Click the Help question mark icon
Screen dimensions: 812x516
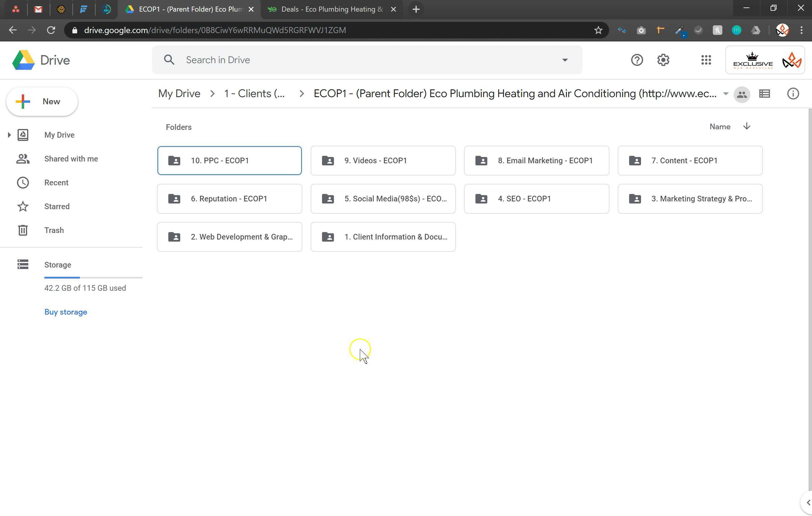coord(637,60)
